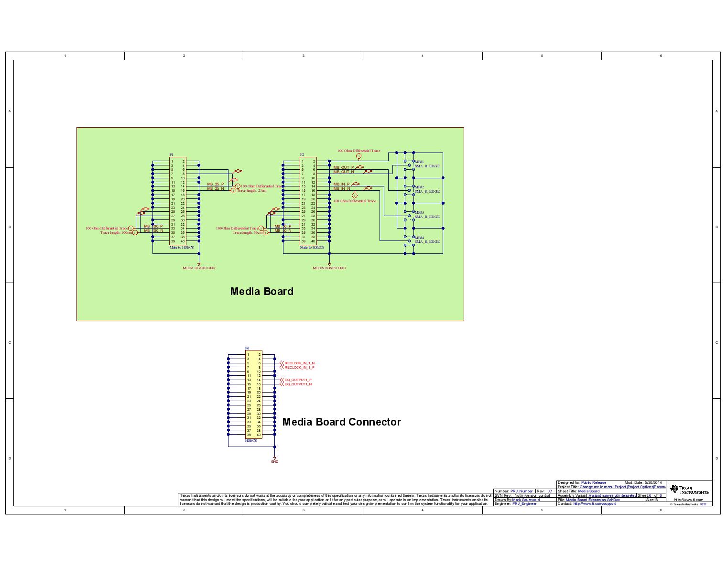Click the info marker beside 'Trace length: 25cm'
The height and width of the screenshot is (568, 728).
coord(234,190)
